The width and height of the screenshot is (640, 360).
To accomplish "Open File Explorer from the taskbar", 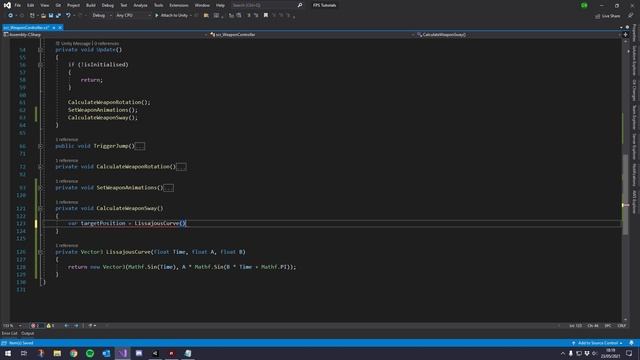I will [x=57, y=353].
